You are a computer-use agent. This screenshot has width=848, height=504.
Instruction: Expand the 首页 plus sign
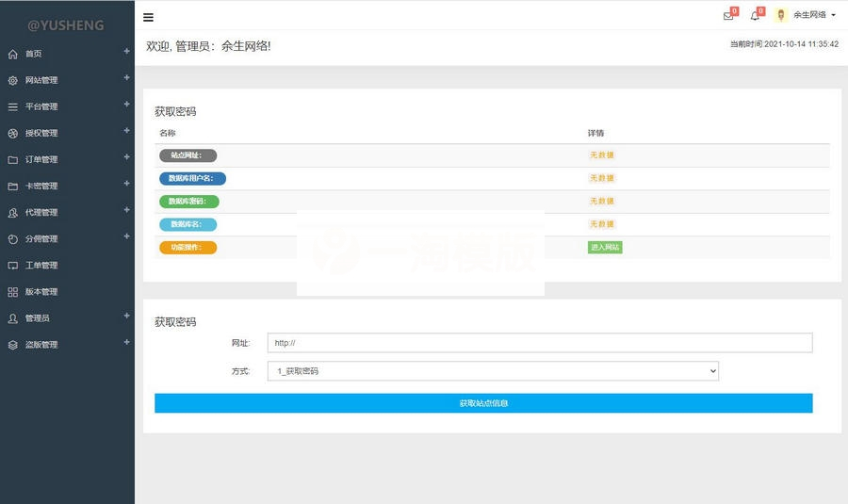(x=126, y=52)
